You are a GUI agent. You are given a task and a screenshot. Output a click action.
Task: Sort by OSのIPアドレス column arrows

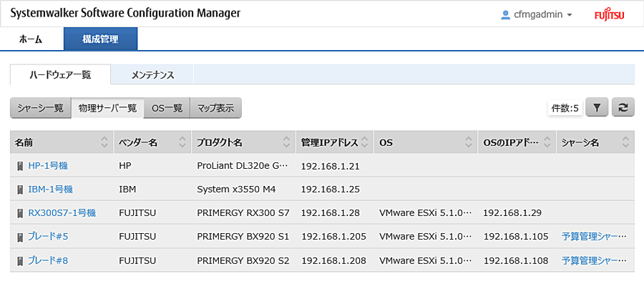tap(547, 142)
